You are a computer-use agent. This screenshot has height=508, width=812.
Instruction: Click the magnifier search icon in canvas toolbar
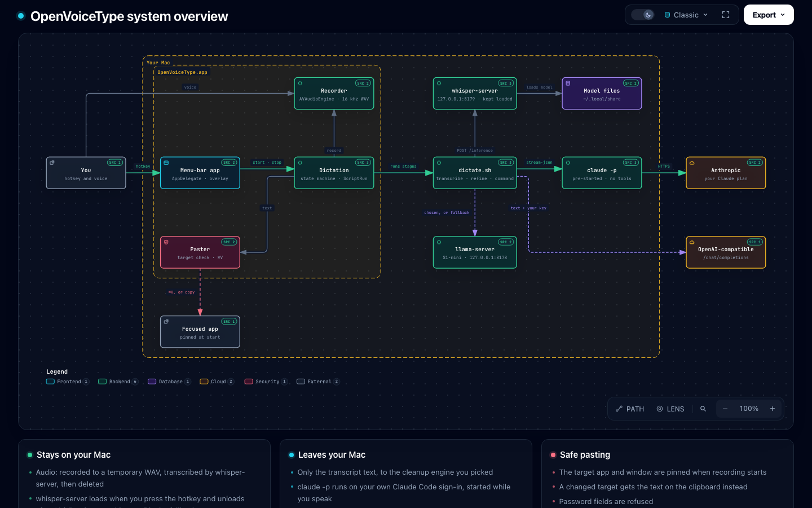(x=703, y=409)
